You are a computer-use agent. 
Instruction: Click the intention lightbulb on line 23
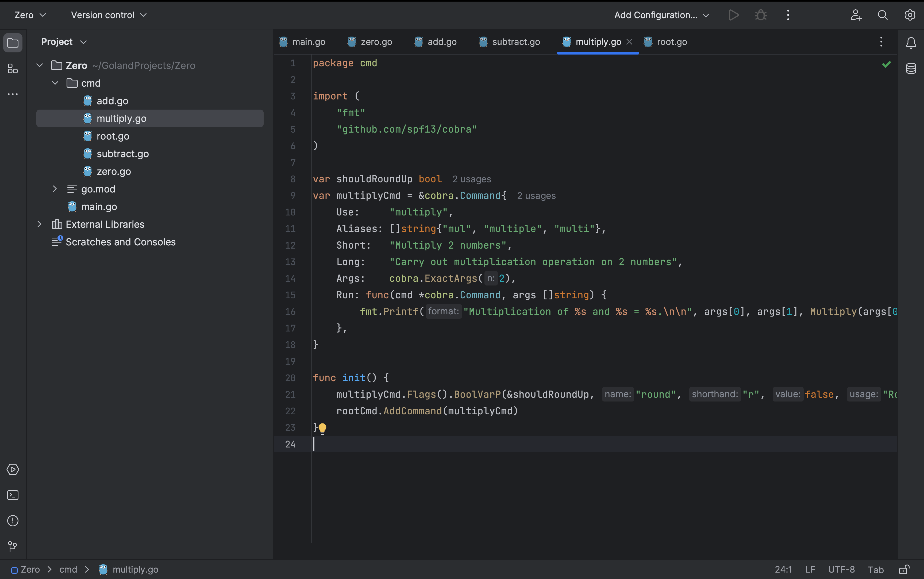[x=322, y=428]
